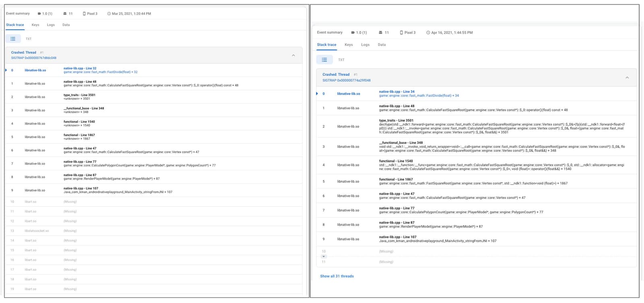644x303 pixels.
Task: Select Stack trace tab in right panel
Action: click(x=326, y=45)
